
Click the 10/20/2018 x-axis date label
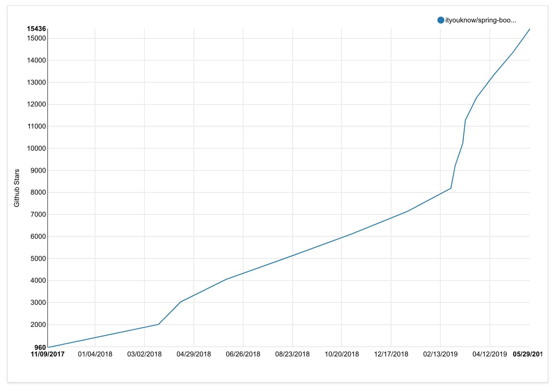click(x=342, y=354)
